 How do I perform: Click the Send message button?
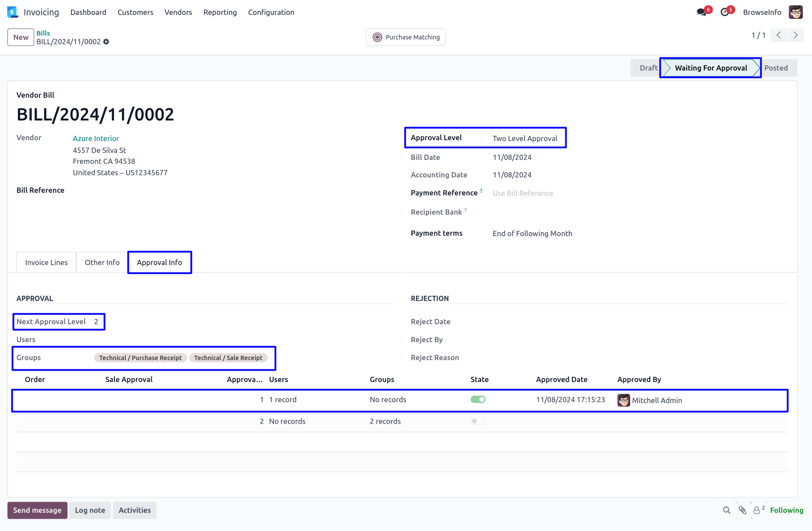(37, 510)
